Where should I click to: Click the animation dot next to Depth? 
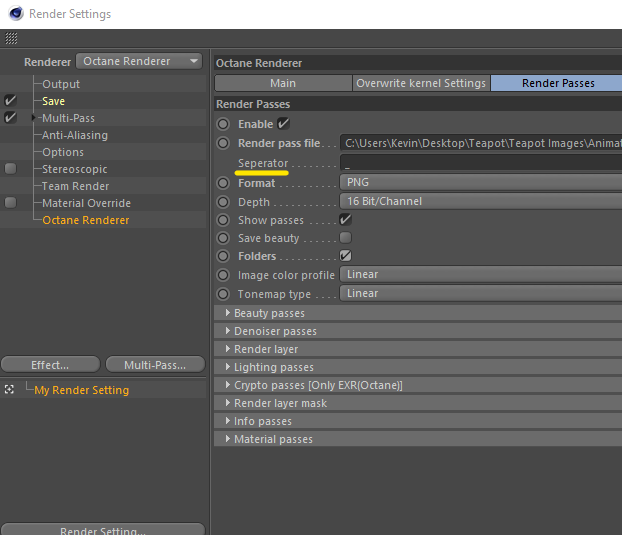point(223,202)
